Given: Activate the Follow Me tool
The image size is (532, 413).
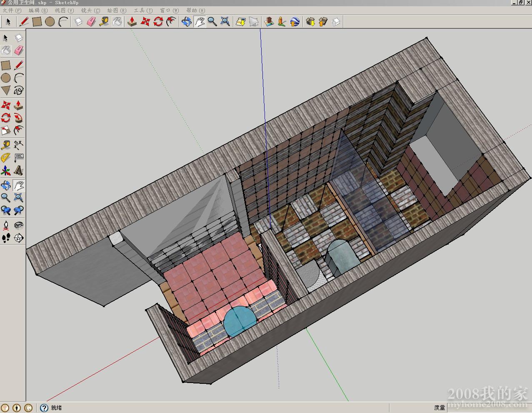Looking at the screenshot, I should click(x=18, y=118).
